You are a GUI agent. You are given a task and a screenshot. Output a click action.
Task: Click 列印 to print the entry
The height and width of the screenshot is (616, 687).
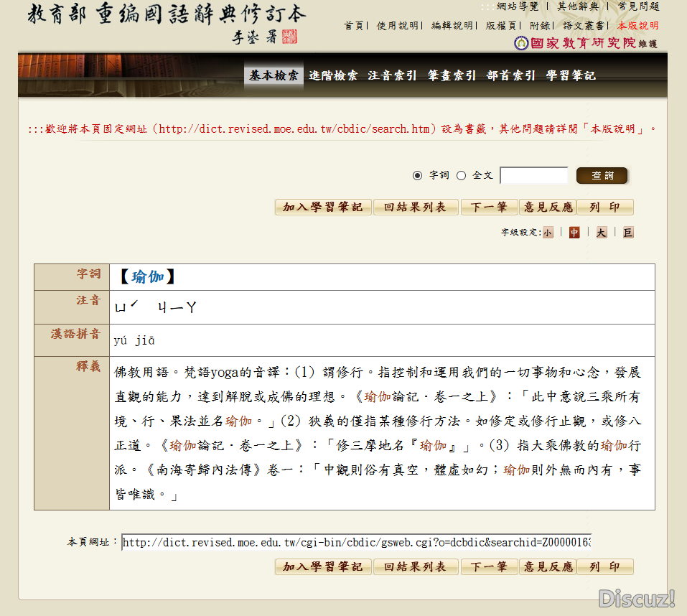605,207
